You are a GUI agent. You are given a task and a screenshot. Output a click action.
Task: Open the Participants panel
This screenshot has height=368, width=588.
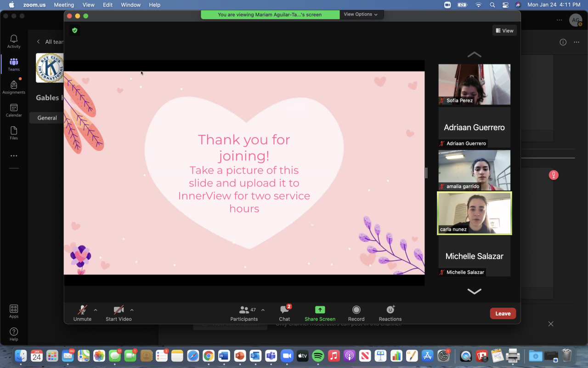[244, 313]
